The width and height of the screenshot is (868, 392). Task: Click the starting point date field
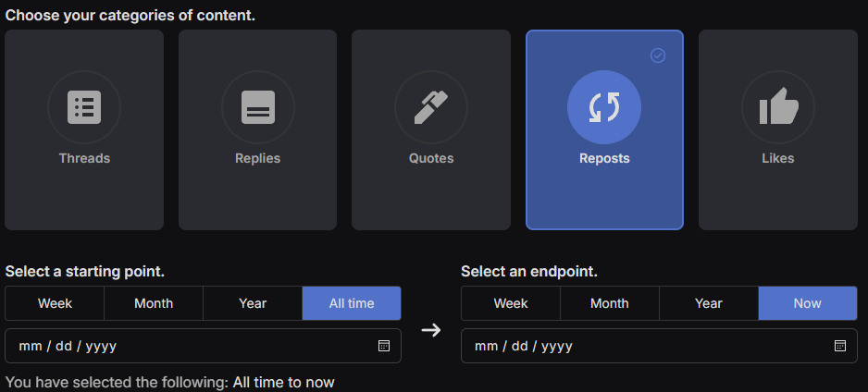pos(185,346)
